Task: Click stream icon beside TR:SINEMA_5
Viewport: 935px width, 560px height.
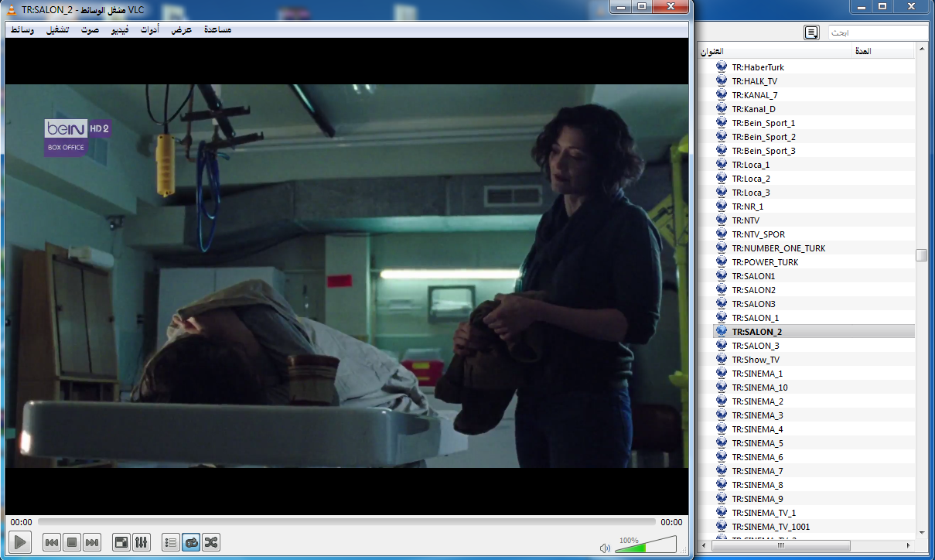Action: [722, 443]
